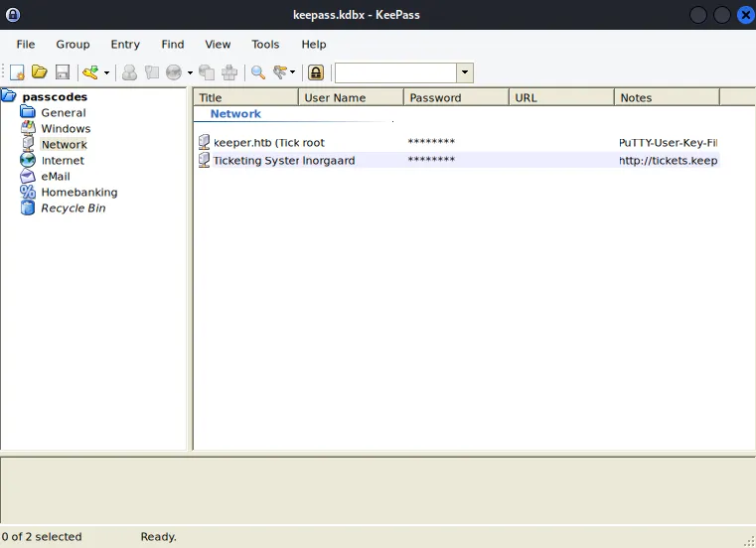Select the passcodes root group
The width and height of the screenshot is (756, 548).
coord(55,97)
